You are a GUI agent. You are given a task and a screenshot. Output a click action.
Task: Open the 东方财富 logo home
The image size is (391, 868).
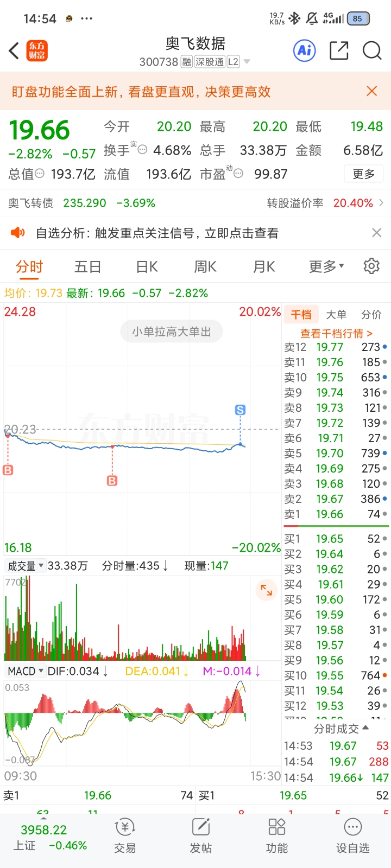click(x=37, y=51)
